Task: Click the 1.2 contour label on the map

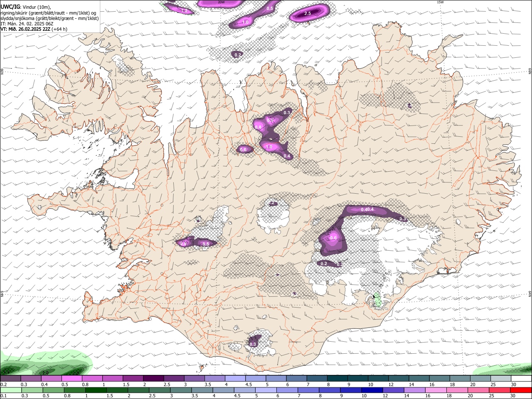Action: (x=185, y=10)
